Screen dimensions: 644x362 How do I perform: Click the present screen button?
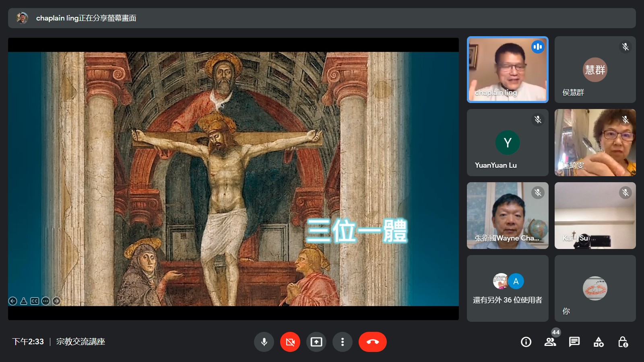click(x=316, y=342)
